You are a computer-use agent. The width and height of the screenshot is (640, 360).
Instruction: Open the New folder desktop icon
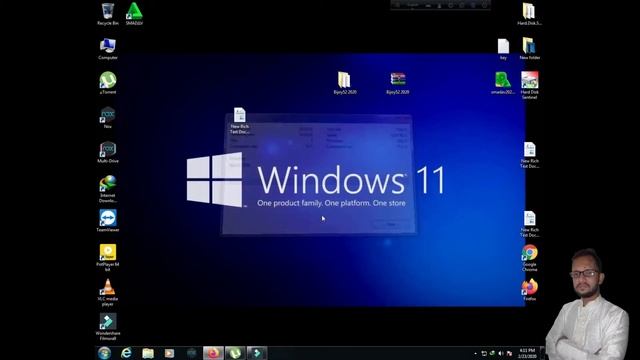coord(529,49)
